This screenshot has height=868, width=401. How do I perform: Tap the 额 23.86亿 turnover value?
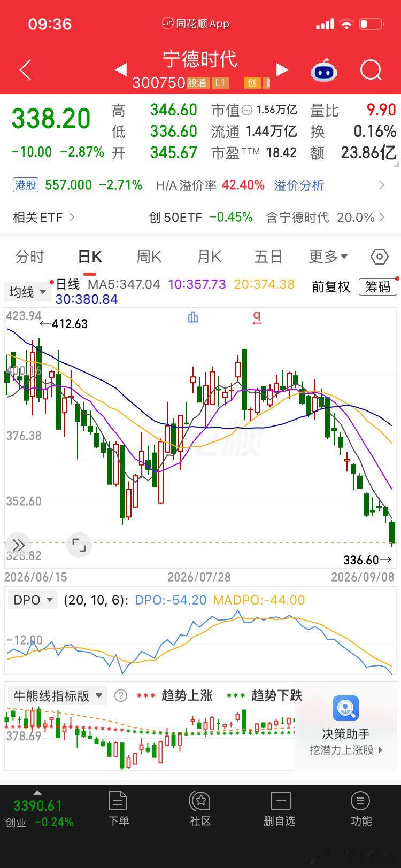point(369,153)
